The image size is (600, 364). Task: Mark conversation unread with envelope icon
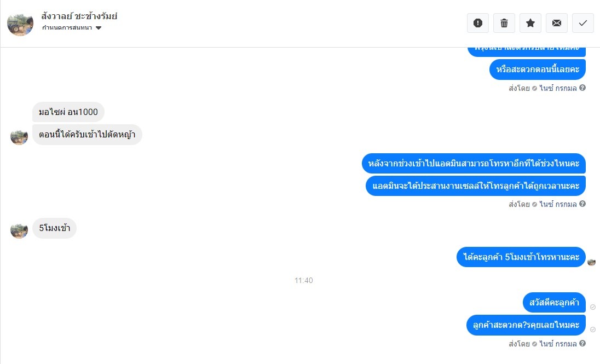coord(557,23)
